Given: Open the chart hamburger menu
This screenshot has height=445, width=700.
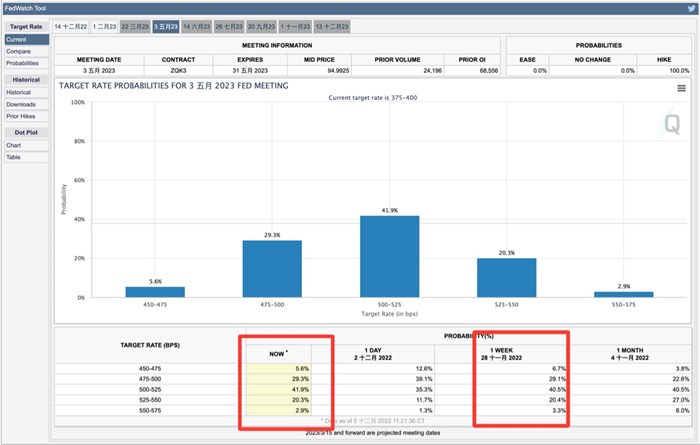Looking at the screenshot, I should coord(681,89).
